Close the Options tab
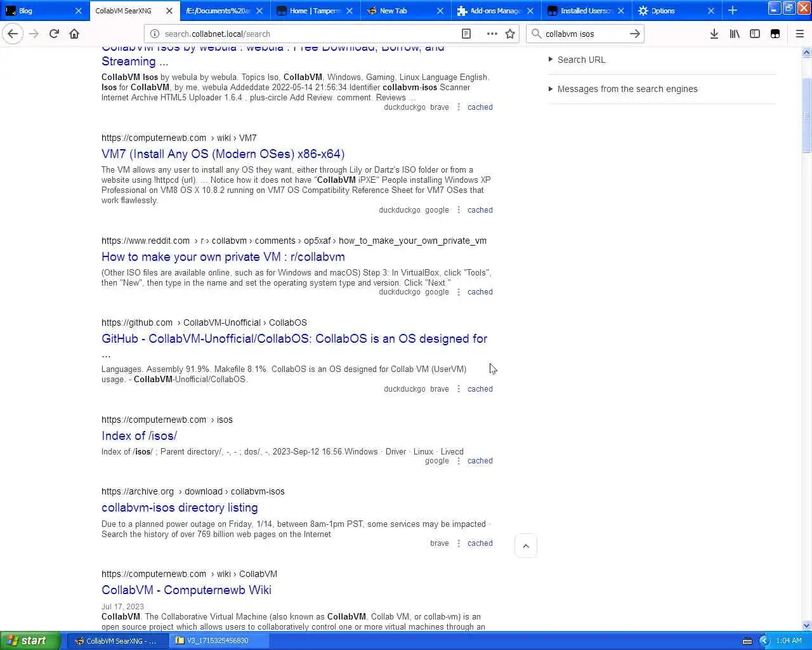 click(x=710, y=11)
